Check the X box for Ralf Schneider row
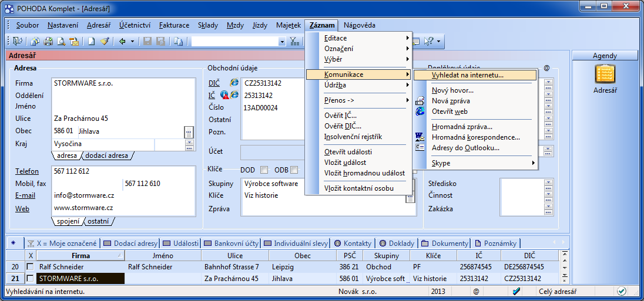Screen dimensions: 644x301 click(x=30, y=267)
